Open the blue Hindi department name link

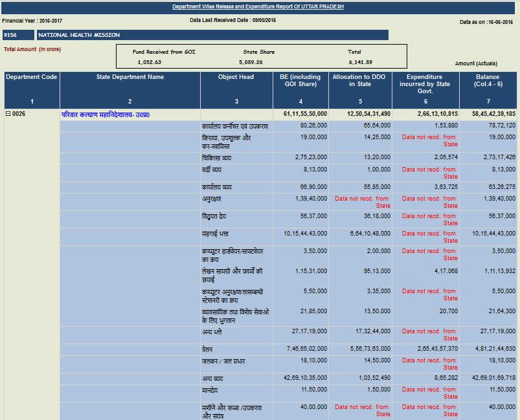(x=106, y=115)
